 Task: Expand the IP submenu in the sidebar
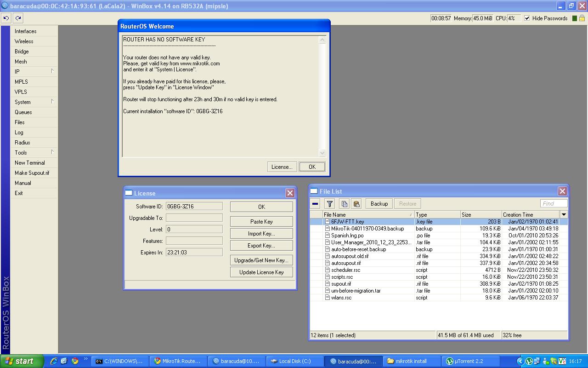coord(34,71)
